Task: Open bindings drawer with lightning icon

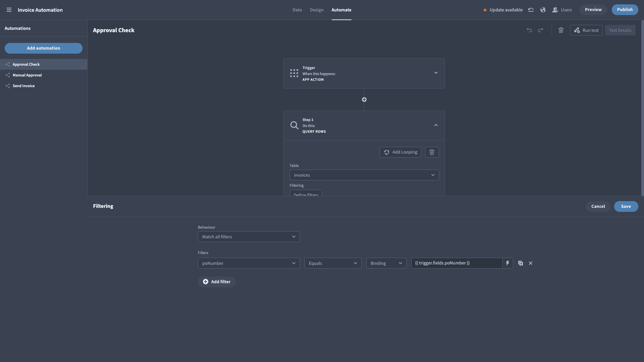Action: pyautogui.click(x=508, y=263)
